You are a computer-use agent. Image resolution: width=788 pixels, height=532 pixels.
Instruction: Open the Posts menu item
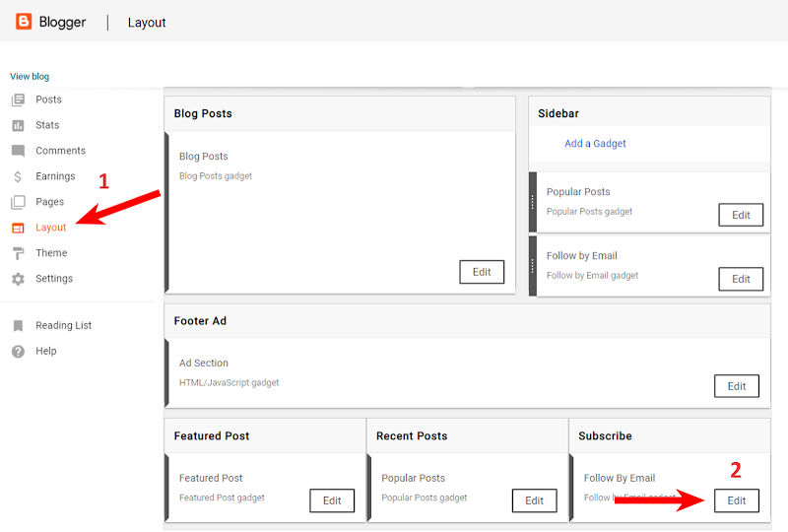[48, 100]
